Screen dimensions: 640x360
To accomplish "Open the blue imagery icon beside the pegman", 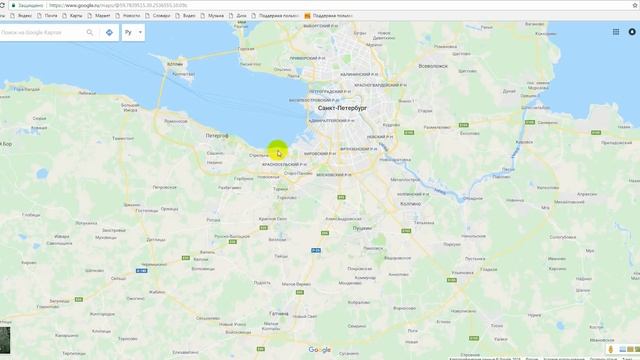I will pos(622,349).
